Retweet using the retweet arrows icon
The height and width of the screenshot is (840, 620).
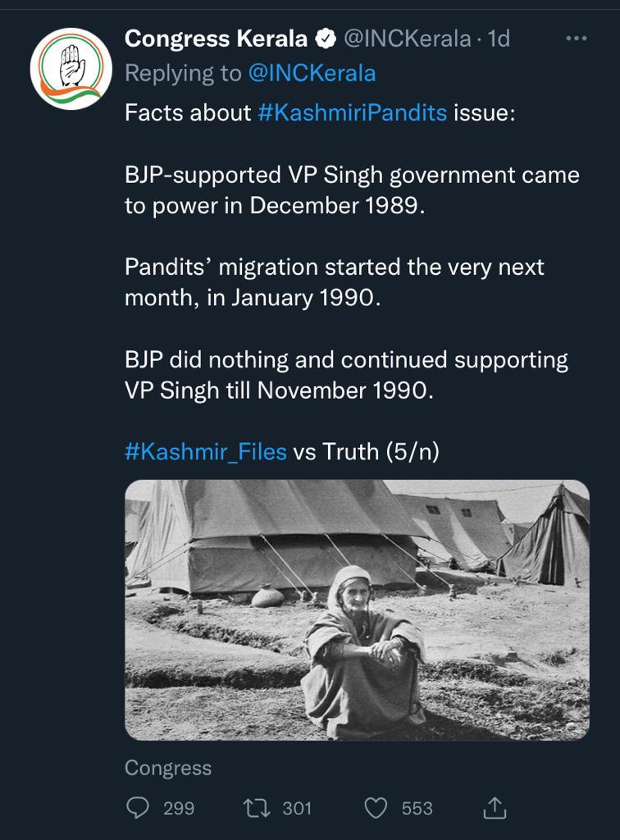255,809
